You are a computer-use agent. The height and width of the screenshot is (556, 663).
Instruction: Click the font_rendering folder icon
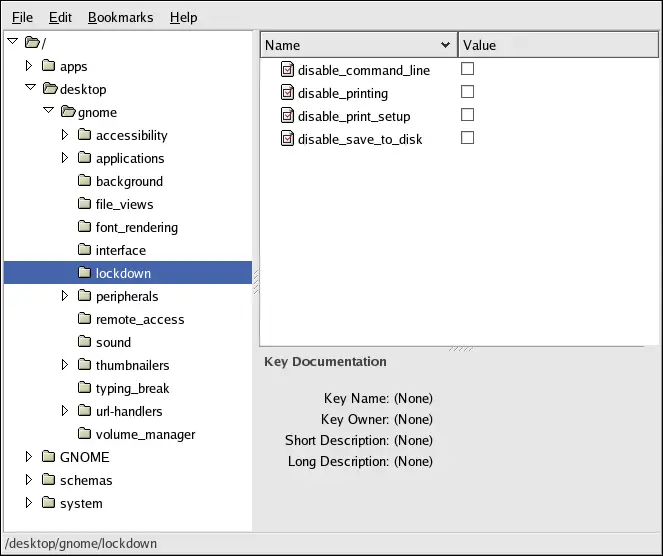(85, 227)
